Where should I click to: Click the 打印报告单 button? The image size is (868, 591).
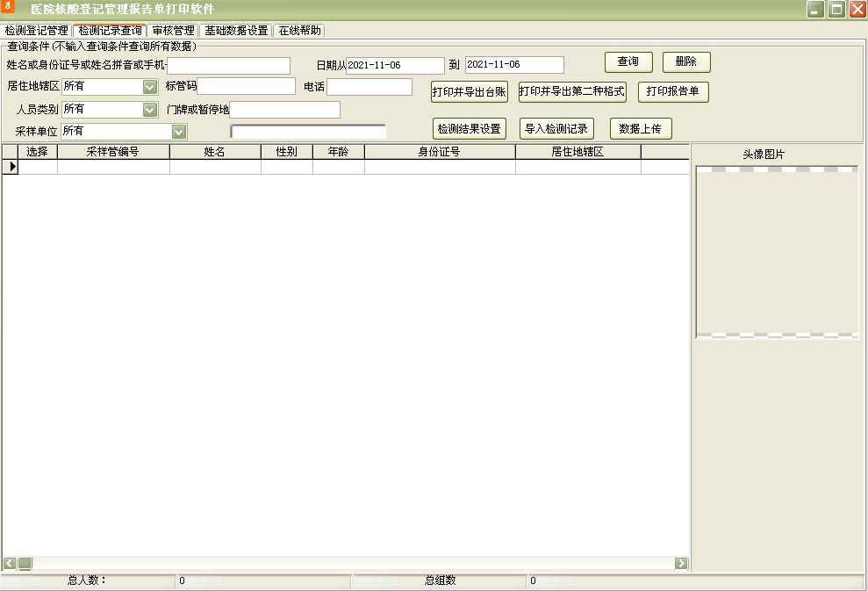point(672,91)
